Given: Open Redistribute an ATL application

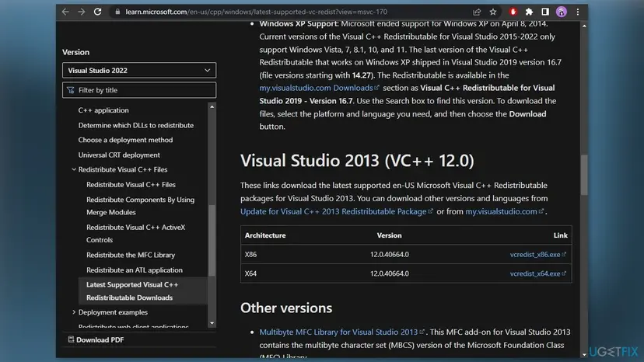Looking at the screenshot, I should (135, 270).
